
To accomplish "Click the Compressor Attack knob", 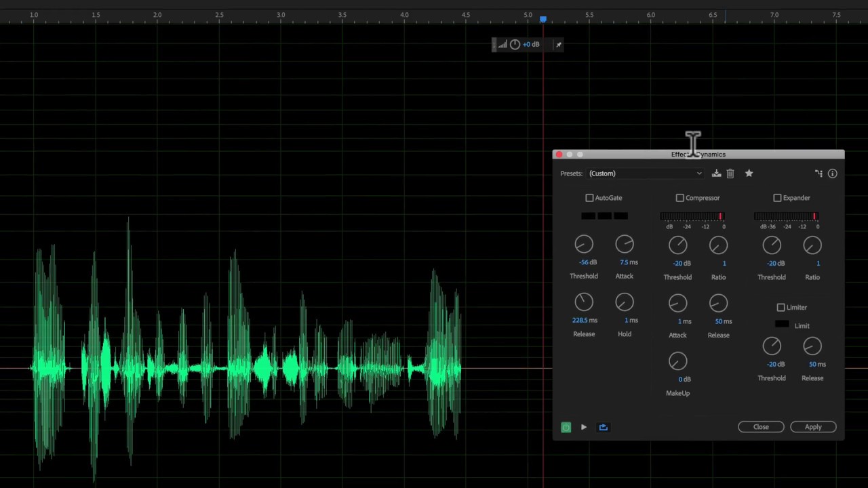I will (x=677, y=304).
